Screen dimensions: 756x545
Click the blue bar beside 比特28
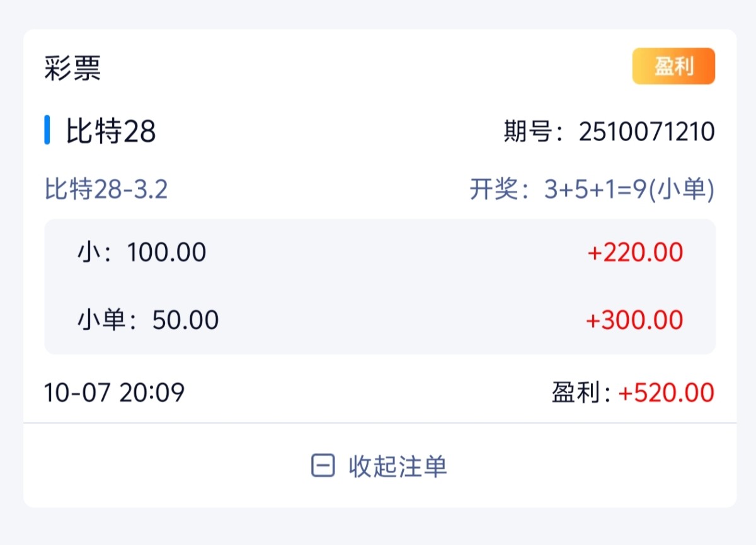click(x=47, y=130)
